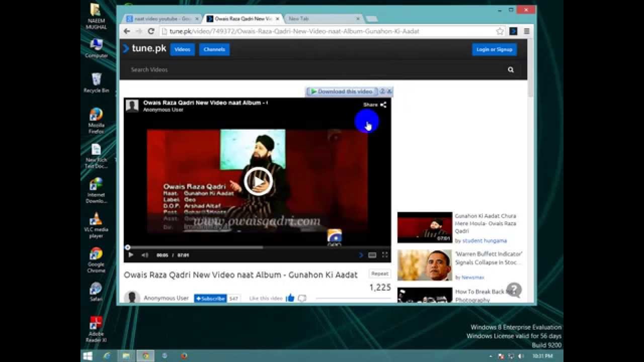
Task: Open Internet Explorer from the taskbar
Action: click(107, 355)
